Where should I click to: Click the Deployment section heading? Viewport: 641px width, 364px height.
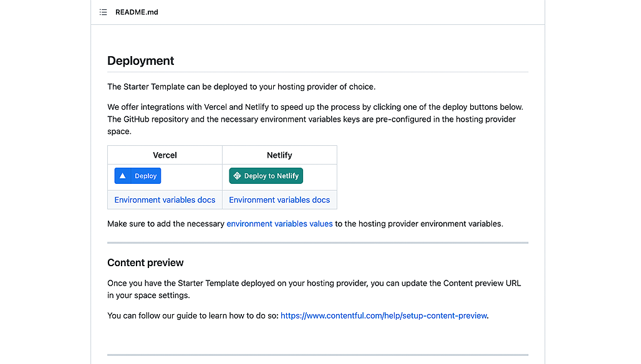click(141, 61)
